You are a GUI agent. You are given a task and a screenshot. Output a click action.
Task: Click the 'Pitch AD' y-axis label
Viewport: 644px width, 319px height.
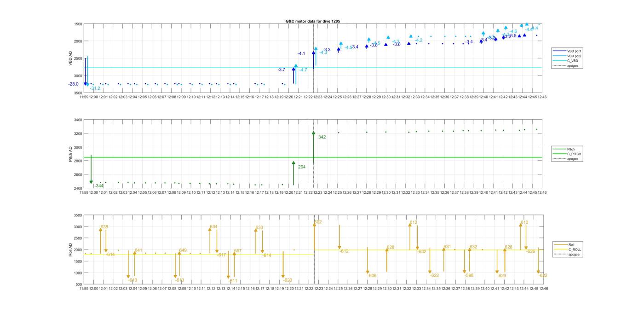(71, 154)
